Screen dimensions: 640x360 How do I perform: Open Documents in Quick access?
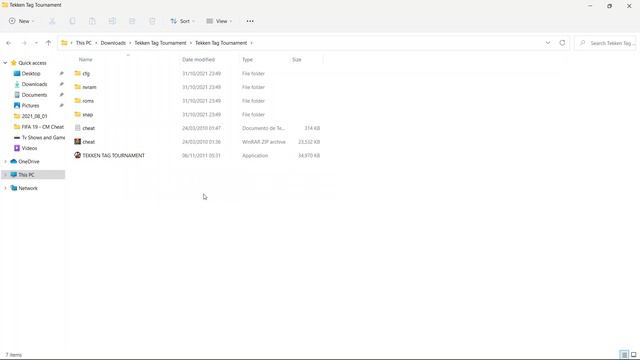(34, 95)
